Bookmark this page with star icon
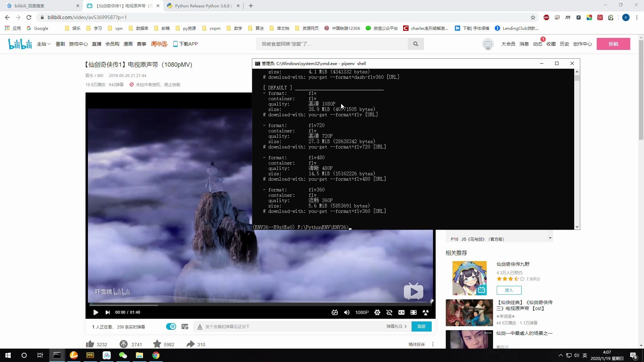The height and width of the screenshot is (362, 644). coord(533,17)
